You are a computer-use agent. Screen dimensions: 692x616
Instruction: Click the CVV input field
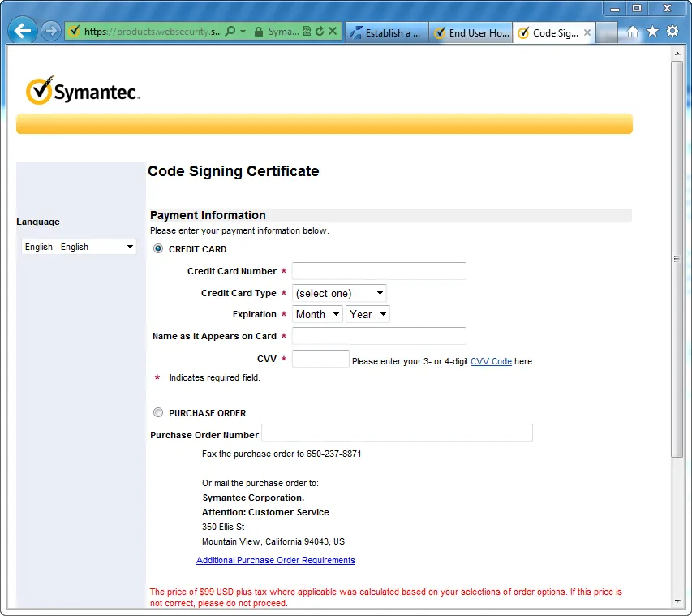(320, 359)
